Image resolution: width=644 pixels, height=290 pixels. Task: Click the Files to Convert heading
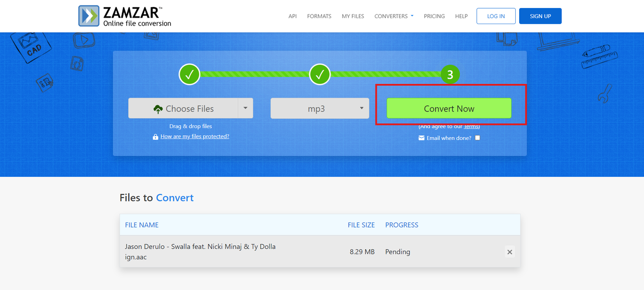[156, 198]
